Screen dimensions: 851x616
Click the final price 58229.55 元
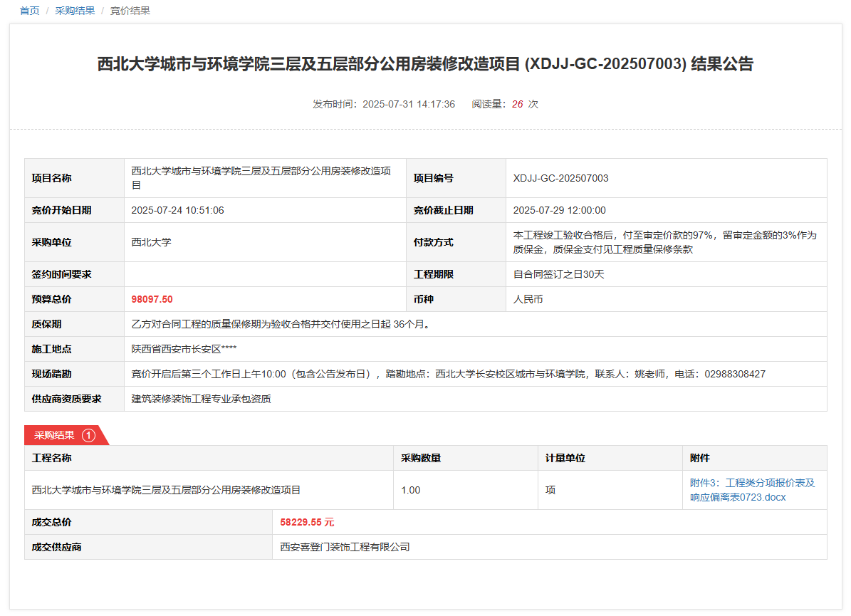[307, 522]
